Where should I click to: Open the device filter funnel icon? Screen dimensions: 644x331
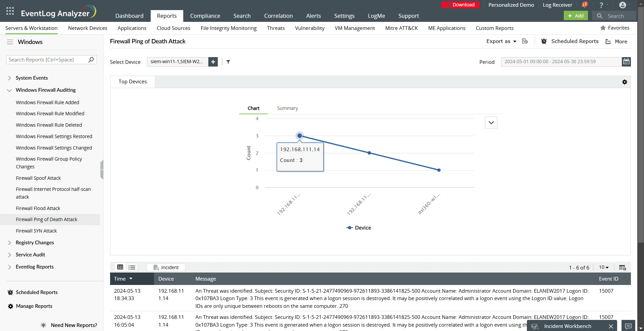coord(228,62)
